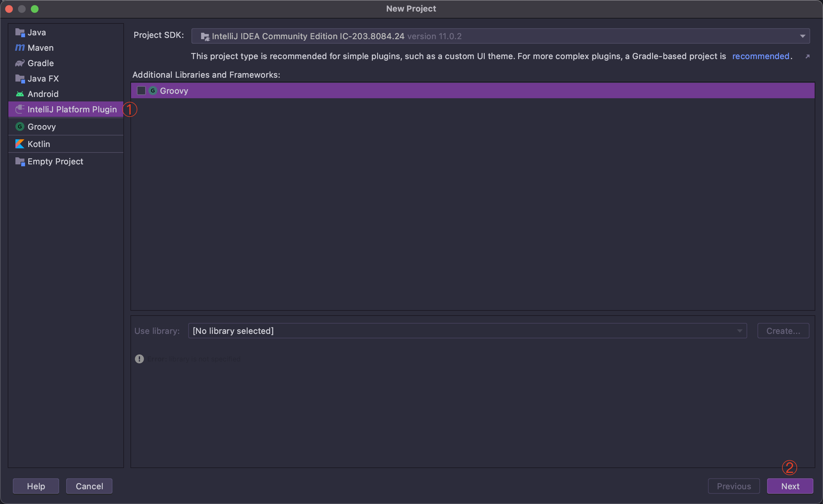
Task: Click the external link arrow icon
Action: [808, 56]
